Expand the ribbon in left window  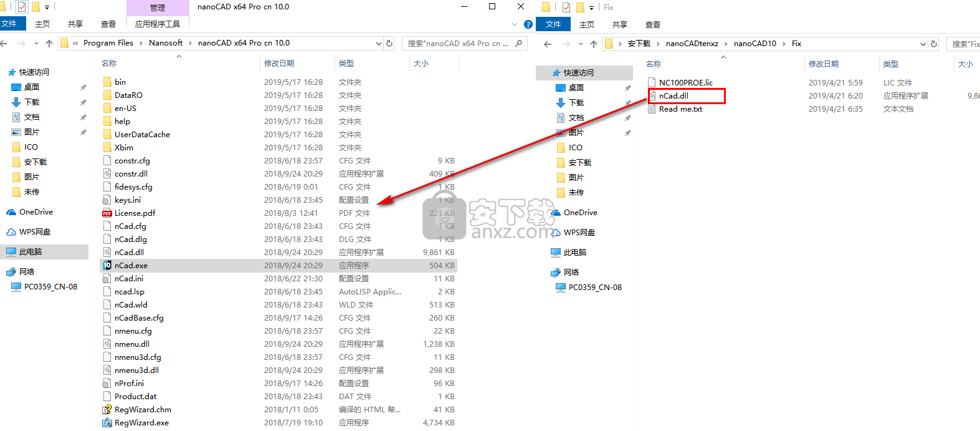coord(515,24)
